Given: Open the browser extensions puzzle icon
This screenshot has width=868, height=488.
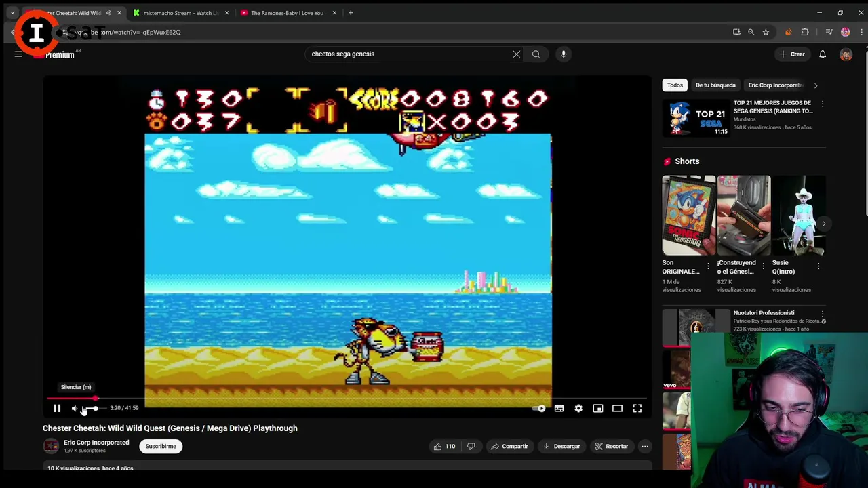Looking at the screenshot, I should 805,32.
